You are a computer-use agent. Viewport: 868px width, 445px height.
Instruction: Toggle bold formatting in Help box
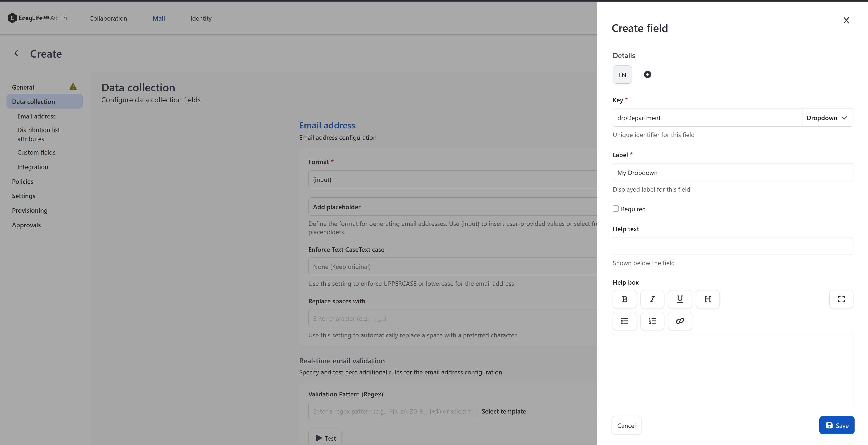pos(624,299)
